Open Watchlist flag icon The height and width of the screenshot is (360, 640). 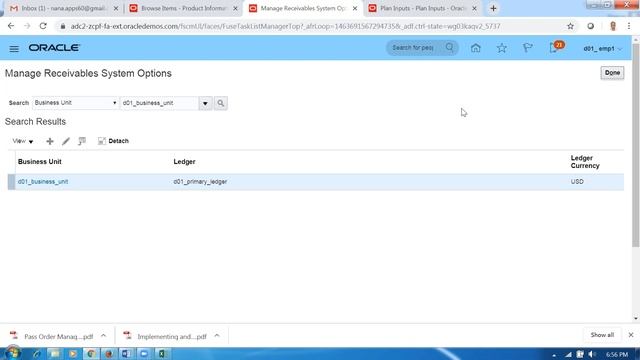[527, 48]
